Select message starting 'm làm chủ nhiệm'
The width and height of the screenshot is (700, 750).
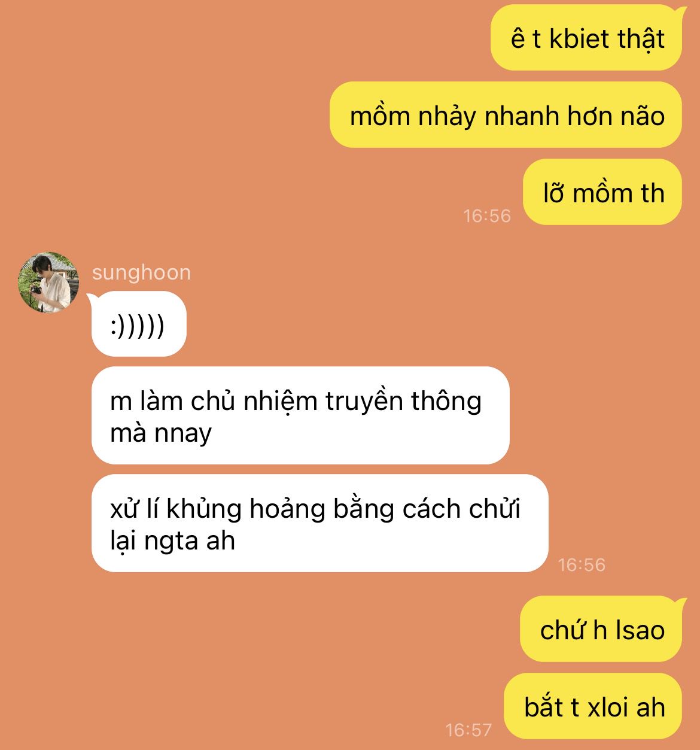pyautogui.click(x=300, y=416)
